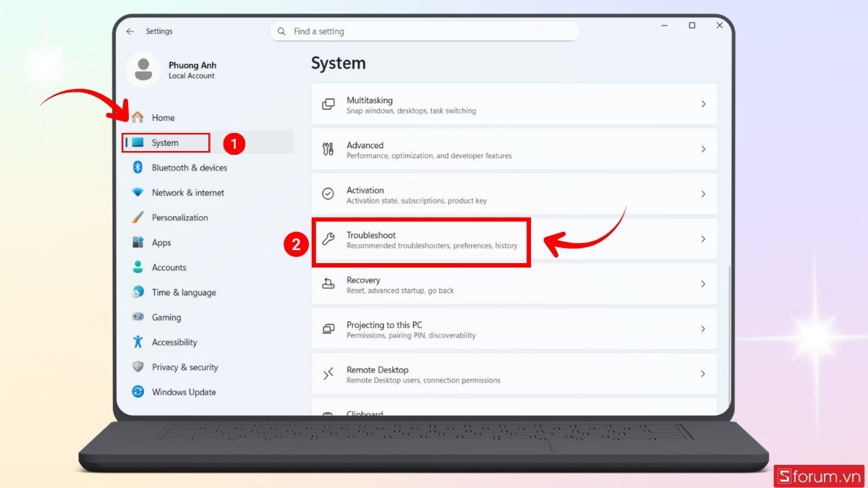
Task: Open the Troubleshoot settings row
Action: click(x=514, y=239)
